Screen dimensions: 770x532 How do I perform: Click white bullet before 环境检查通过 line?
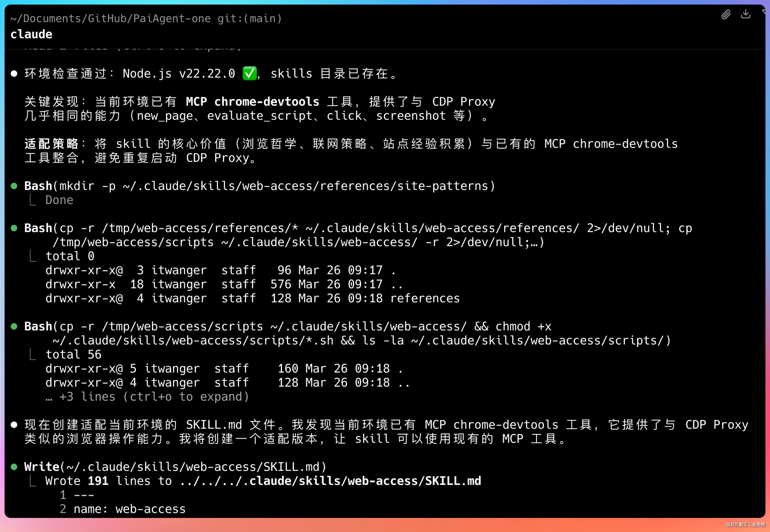coord(14,74)
